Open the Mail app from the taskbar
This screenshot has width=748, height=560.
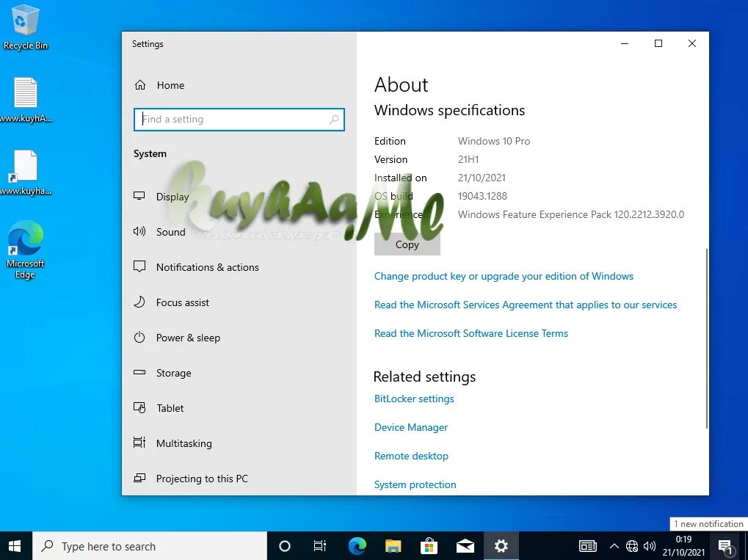pyautogui.click(x=465, y=546)
